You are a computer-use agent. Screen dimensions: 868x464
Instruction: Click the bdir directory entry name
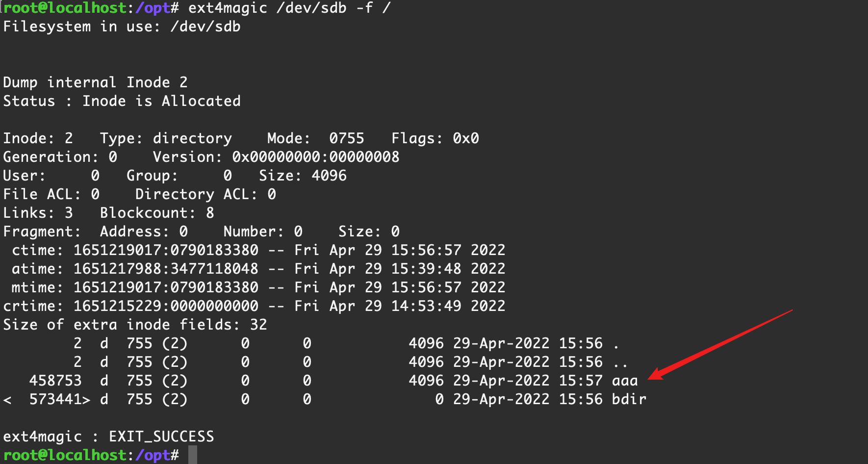click(629, 399)
